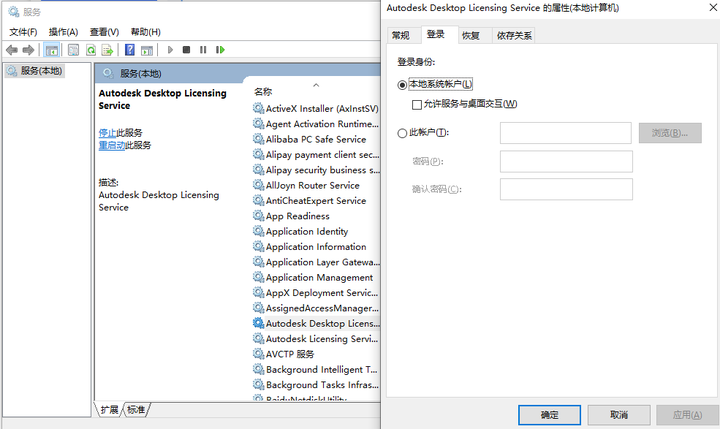Viewport: 720px width, 429px height.
Task: Click the 重启动 service link
Action: (111, 145)
